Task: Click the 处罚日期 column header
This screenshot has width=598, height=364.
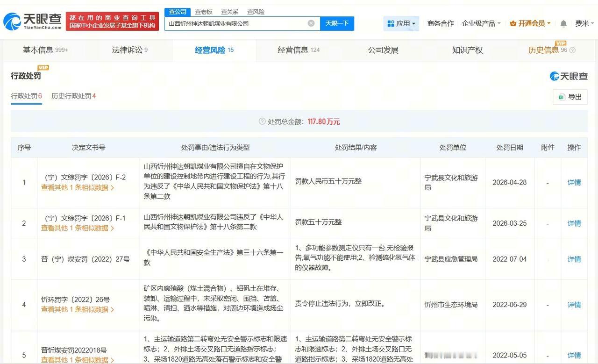Action: 510,147
